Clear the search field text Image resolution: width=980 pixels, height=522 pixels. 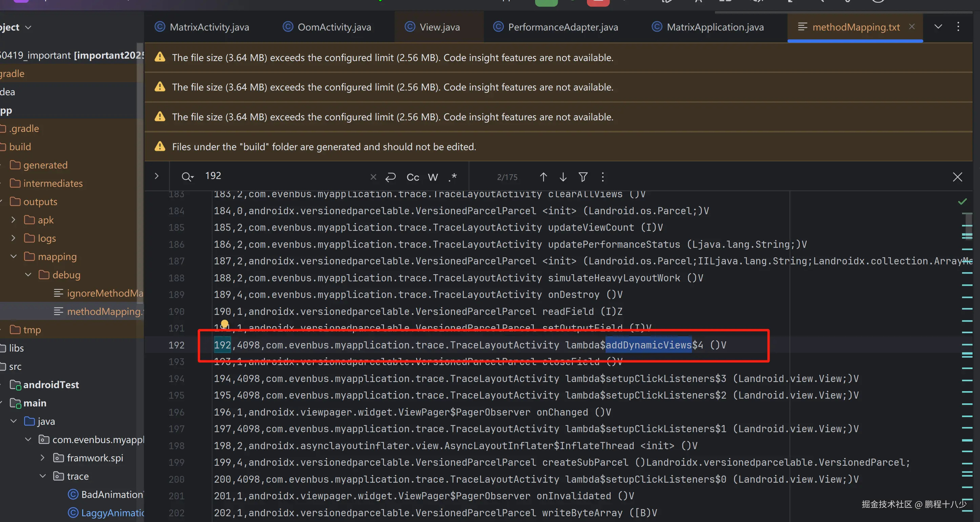coord(373,177)
